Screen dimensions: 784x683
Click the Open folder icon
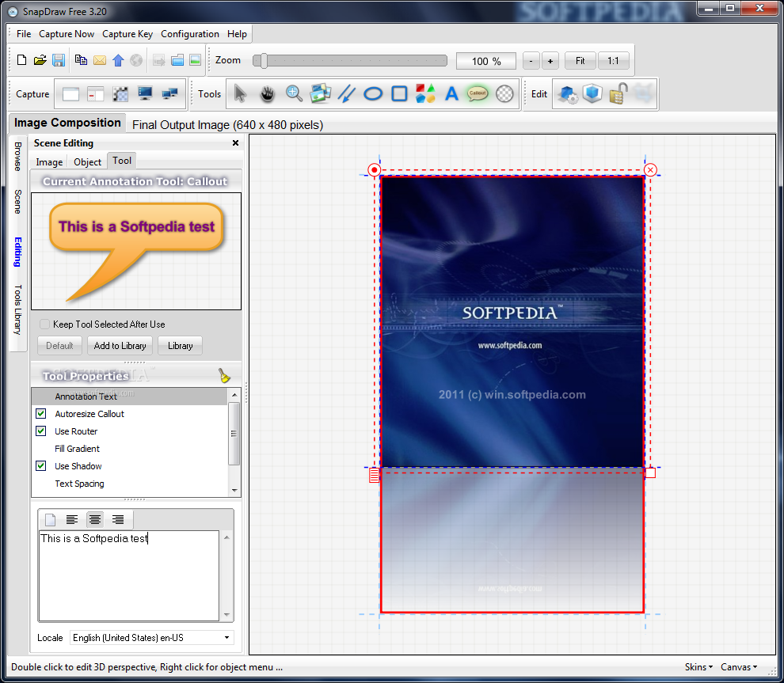40,60
